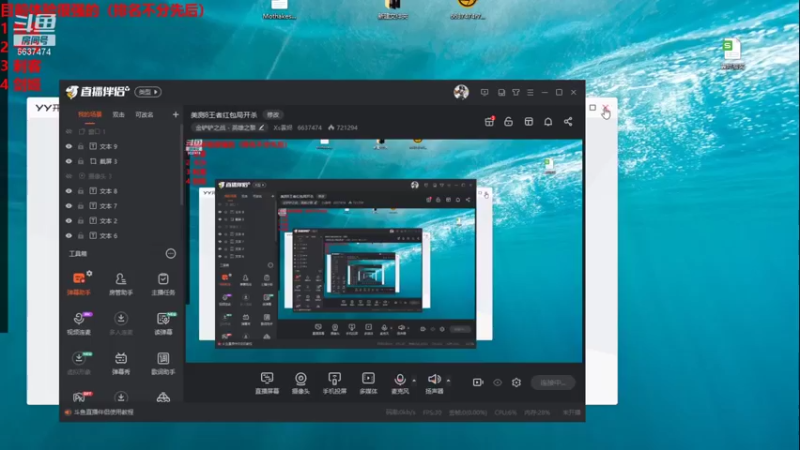The image size is (800, 450).
Task: Open the user avatar in title bar
Action: (461, 92)
